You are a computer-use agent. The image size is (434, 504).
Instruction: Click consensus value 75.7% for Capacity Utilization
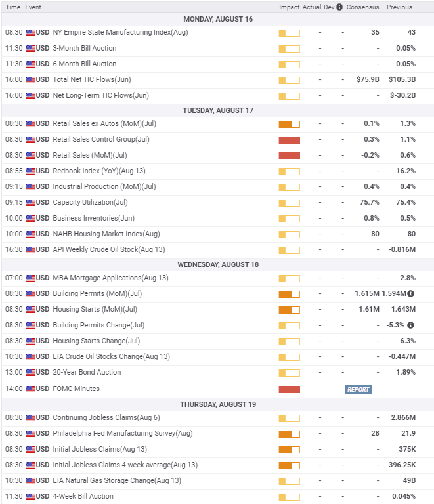coord(370,203)
